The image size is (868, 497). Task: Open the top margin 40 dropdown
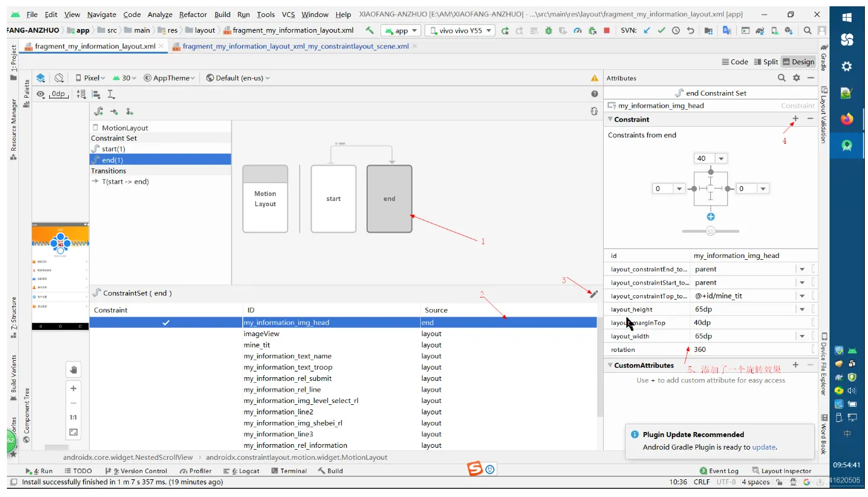[x=722, y=158]
